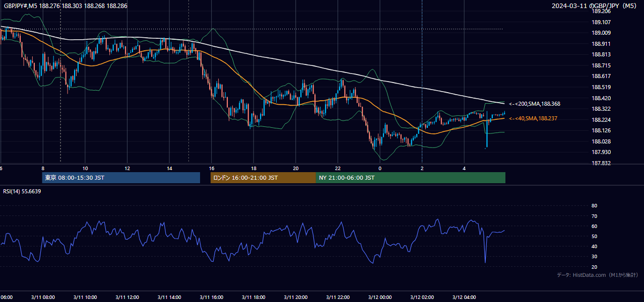Click the 187.832 price axis label

click(601, 163)
